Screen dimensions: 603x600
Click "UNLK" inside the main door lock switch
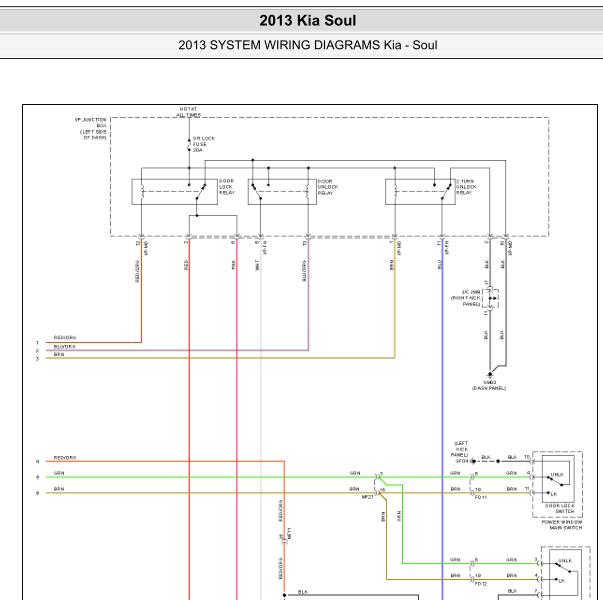557,475
